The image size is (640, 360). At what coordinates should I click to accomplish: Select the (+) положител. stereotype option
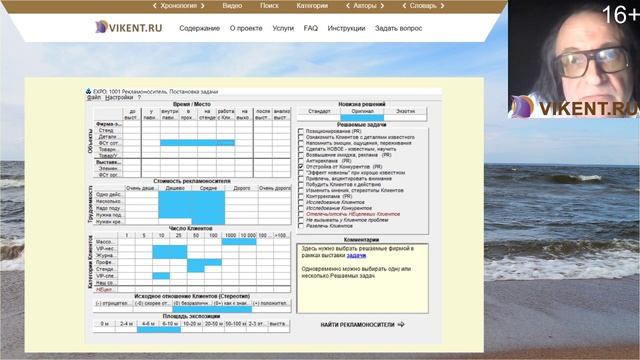click(271, 303)
